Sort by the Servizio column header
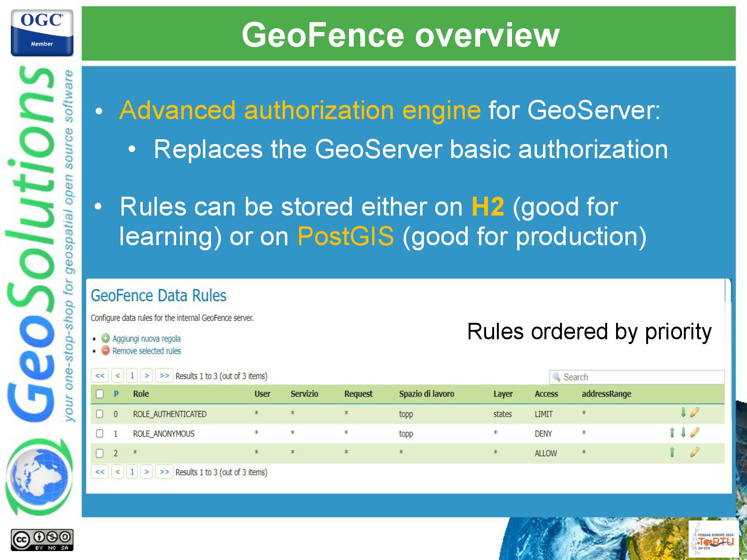The height and width of the screenshot is (560, 747). [304, 394]
